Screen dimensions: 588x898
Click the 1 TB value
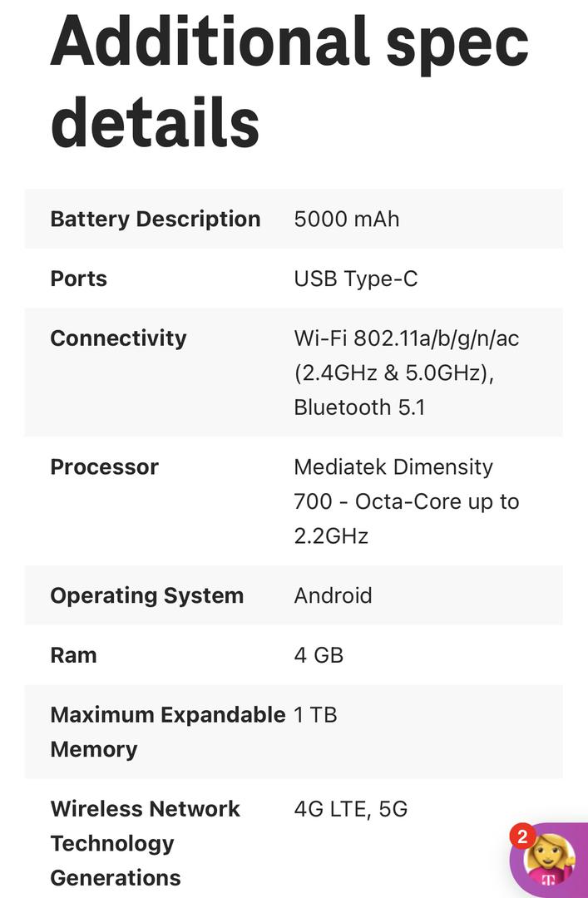point(315,715)
